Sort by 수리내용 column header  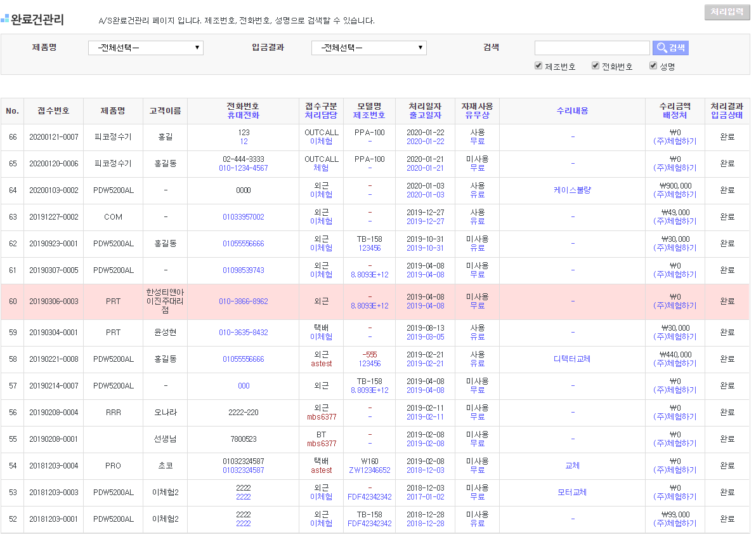click(572, 110)
